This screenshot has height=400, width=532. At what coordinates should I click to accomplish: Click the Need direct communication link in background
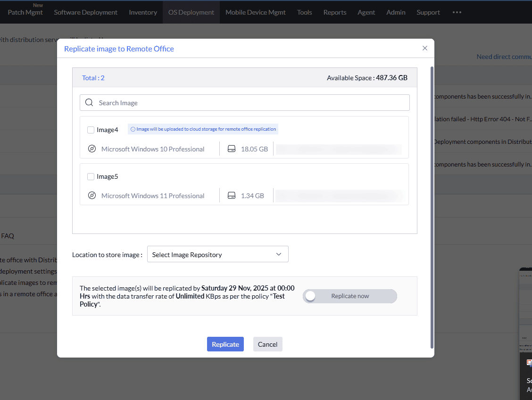click(504, 57)
